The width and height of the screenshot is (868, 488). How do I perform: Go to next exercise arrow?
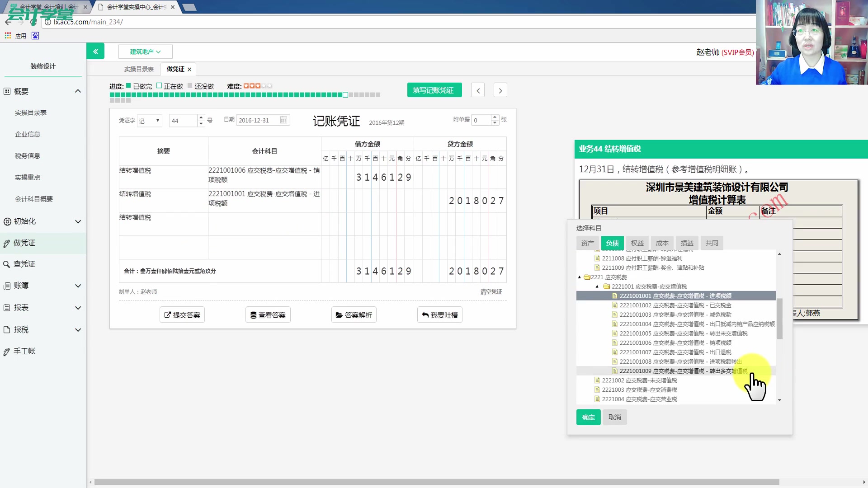pyautogui.click(x=500, y=90)
